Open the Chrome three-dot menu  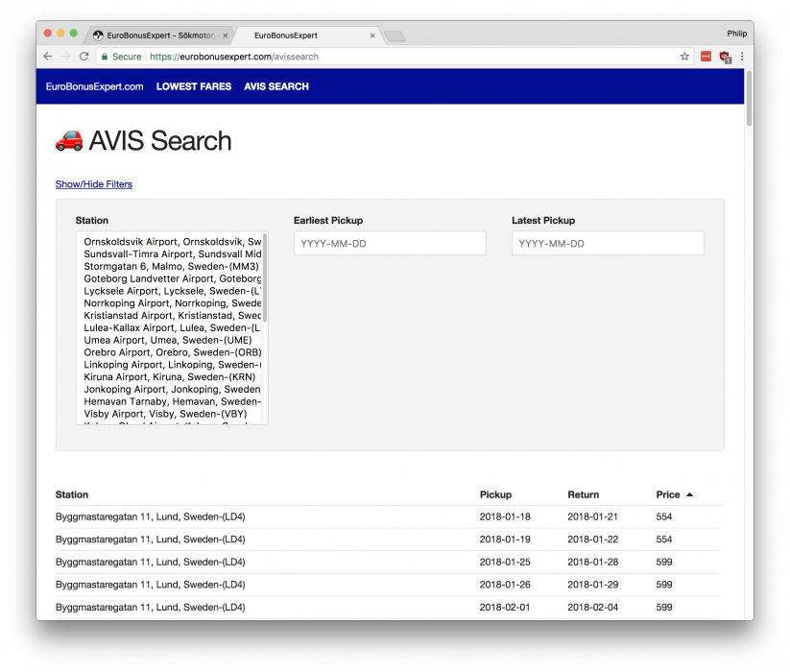pos(742,57)
